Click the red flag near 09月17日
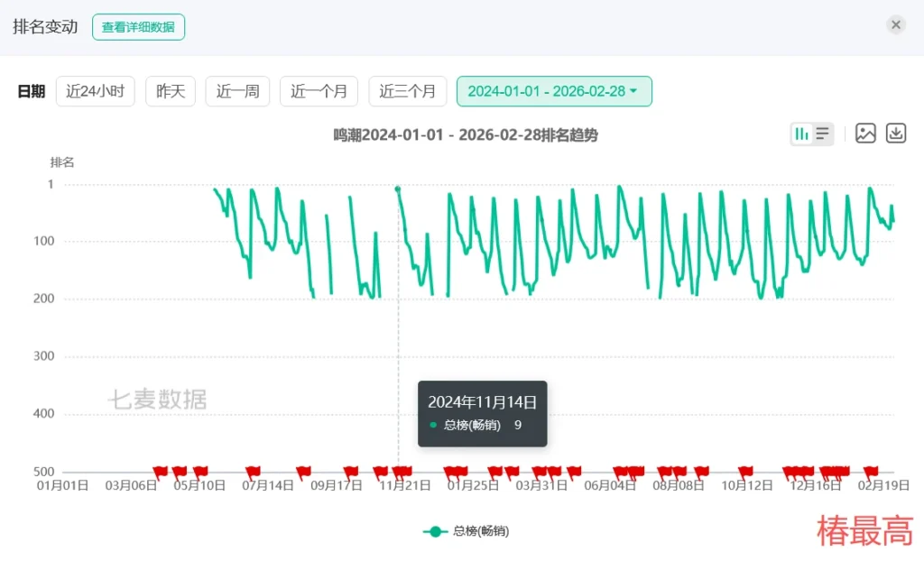The height and width of the screenshot is (561, 924). (x=351, y=471)
